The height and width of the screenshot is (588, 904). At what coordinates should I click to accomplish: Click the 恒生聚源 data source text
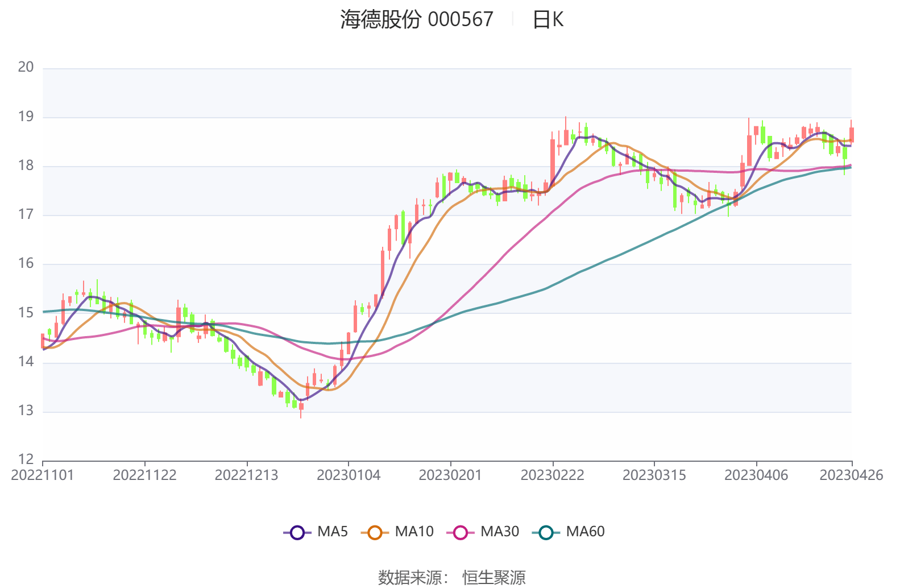tap(494, 577)
